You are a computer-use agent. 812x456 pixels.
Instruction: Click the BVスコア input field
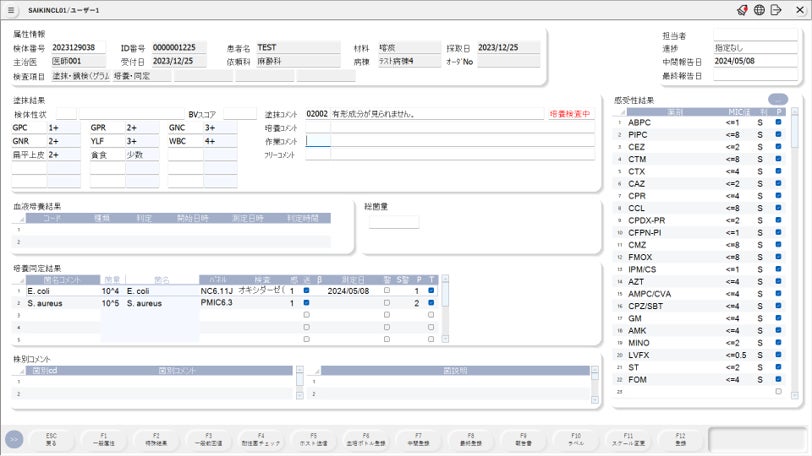240,114
